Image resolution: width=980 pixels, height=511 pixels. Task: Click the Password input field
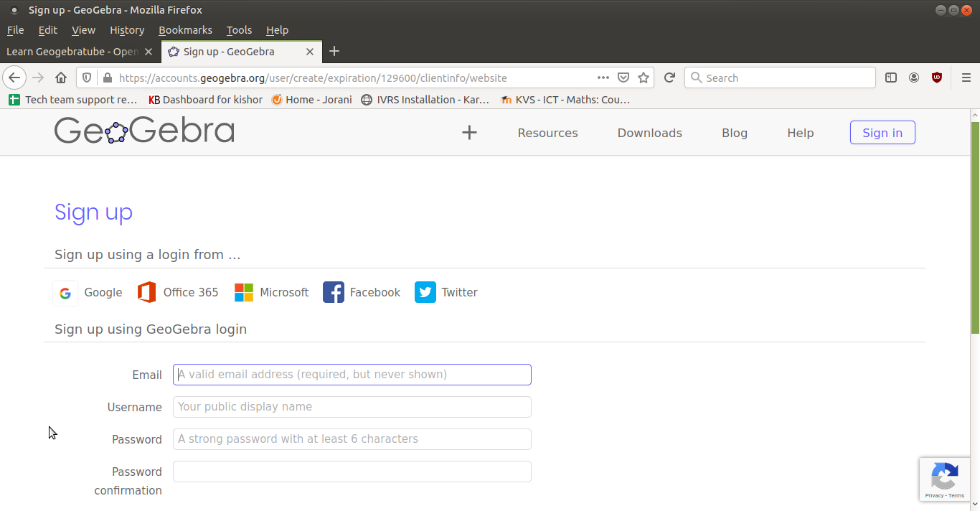pyautogui.click(x=352, y=439)
